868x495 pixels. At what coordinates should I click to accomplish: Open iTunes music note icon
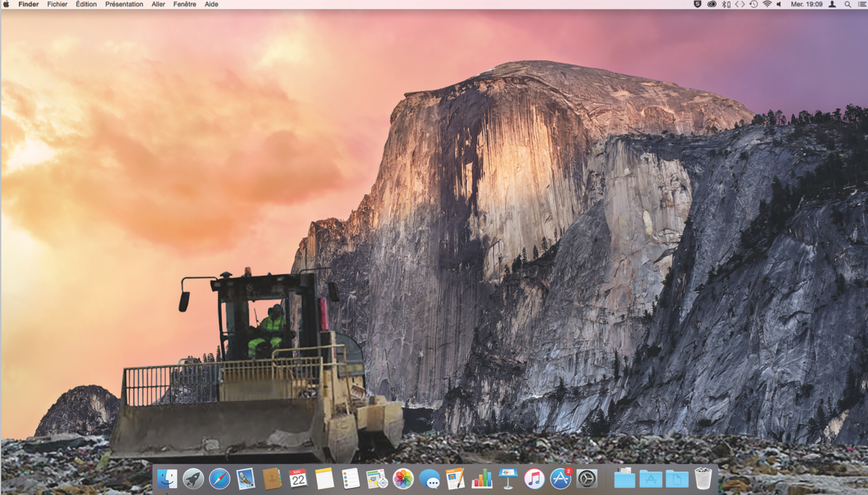(x=534, y=479)
